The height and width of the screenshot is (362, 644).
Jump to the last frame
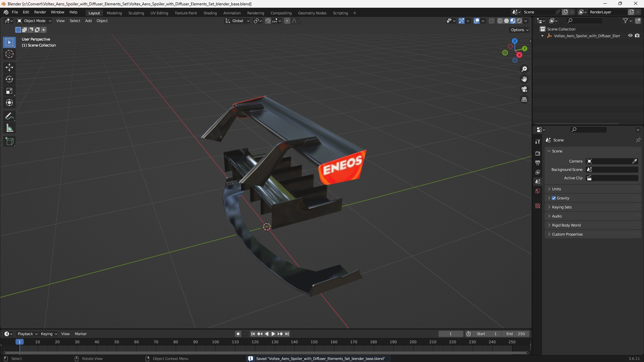pos(287,334)
